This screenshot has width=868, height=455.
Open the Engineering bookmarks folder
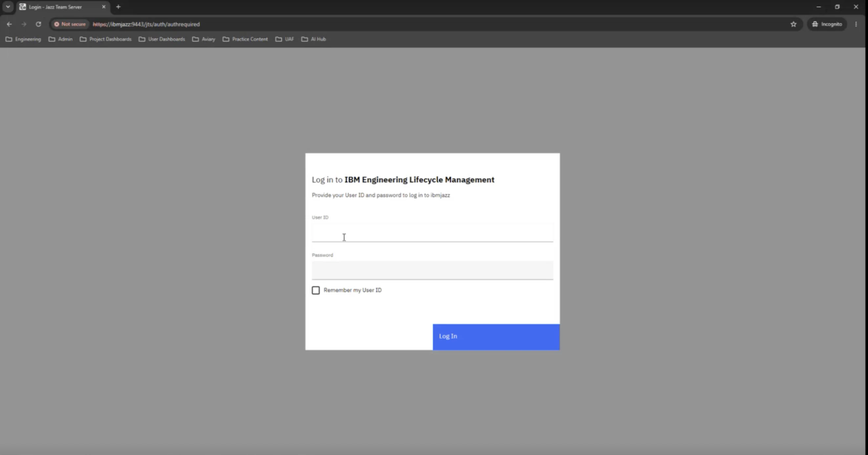[23, 39]
